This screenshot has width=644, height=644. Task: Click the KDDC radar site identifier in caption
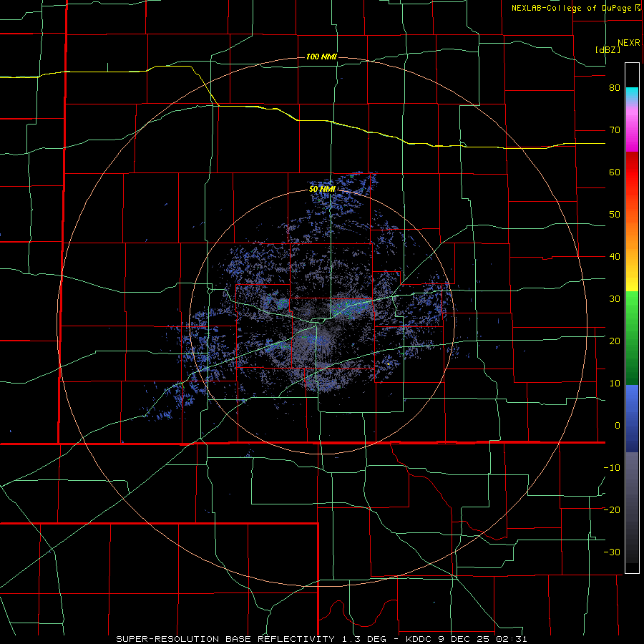tap(419, 639)
